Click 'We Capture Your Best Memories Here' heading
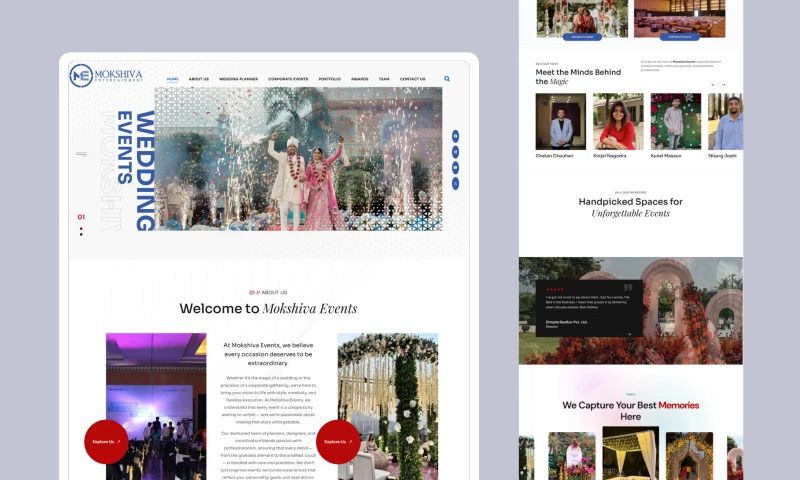Viewport: 800px width, 480px height. 631,411
